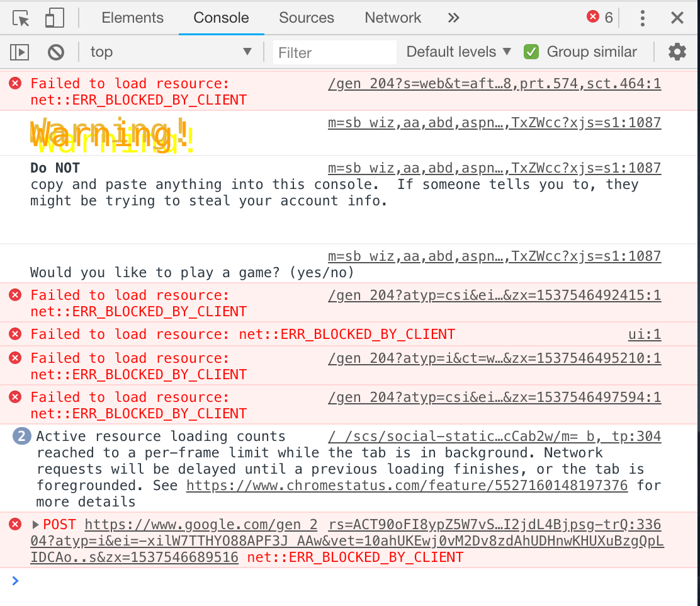Open source link next to 'Do NOT' message

point(494,168)
